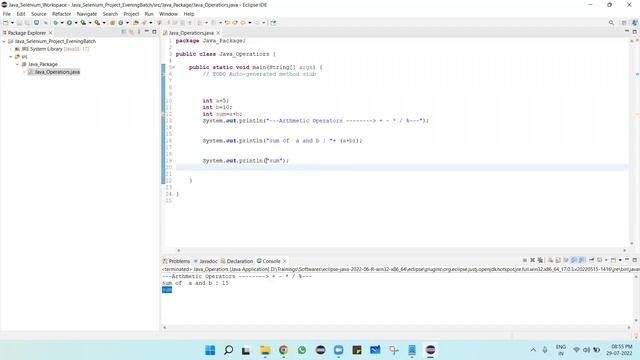The width and height of the screenshot is (640, 360).
Task: Open the File menu
Action: pyautogui.click(x=7, y=14)
